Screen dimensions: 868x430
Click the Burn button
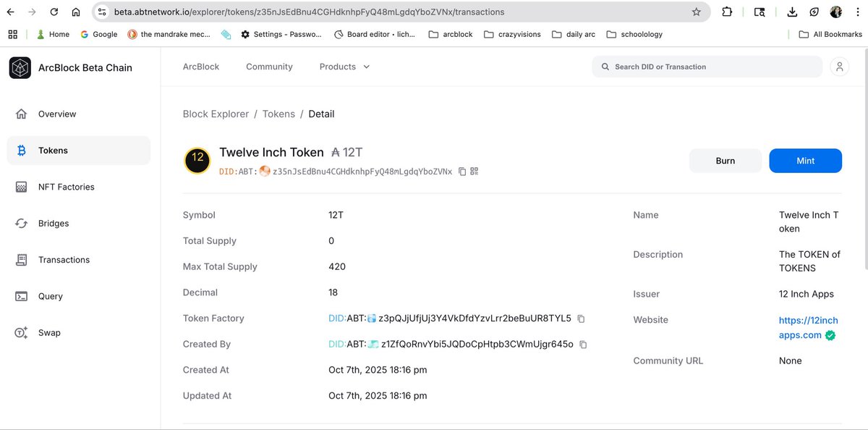[x=726, y=161]
